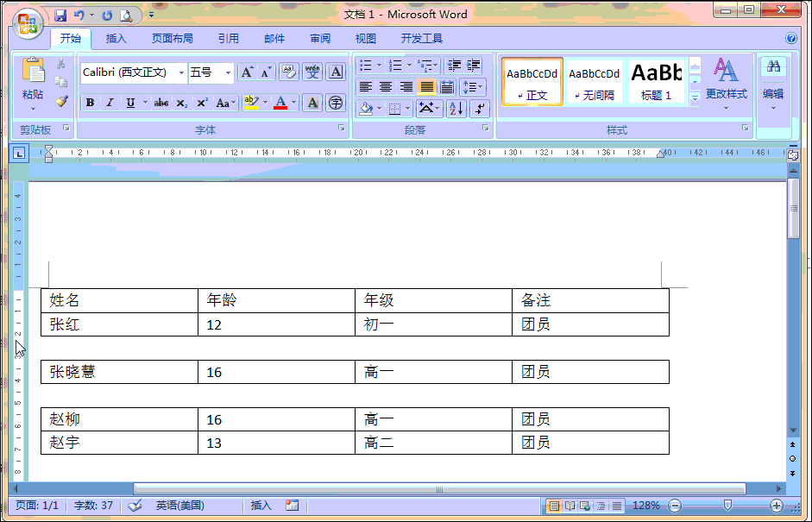
Task: Open the font size dropdown
Action: [228, 72]
